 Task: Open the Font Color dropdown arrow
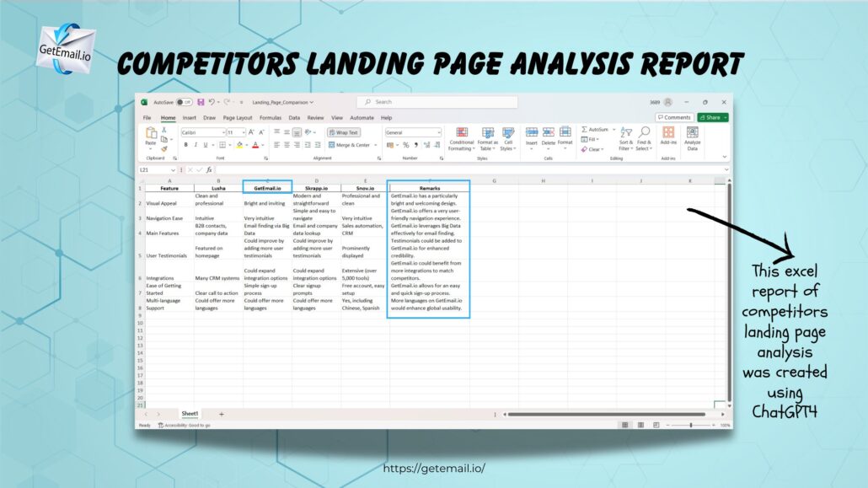coord(261,145)
